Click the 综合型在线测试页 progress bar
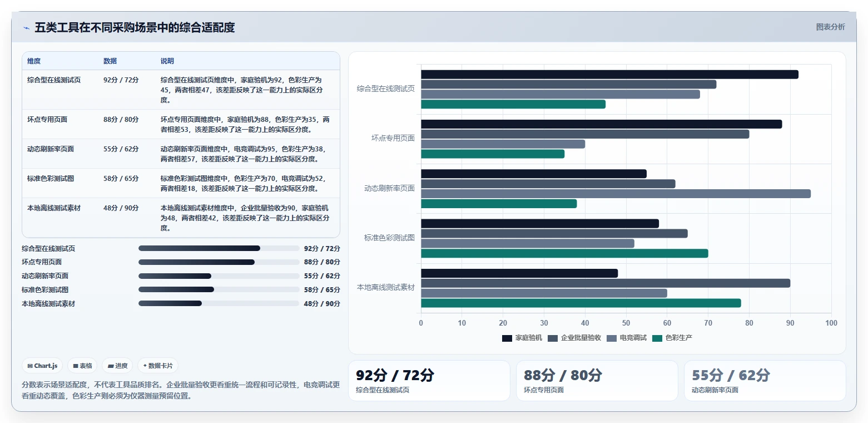Screen dimensions: 868x423 tap(219, 248)
